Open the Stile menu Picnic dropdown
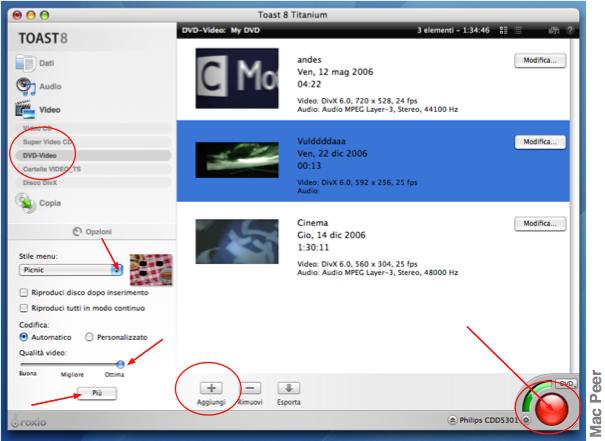The width and height of the screenshot is (605, 441). pos(71,270)
